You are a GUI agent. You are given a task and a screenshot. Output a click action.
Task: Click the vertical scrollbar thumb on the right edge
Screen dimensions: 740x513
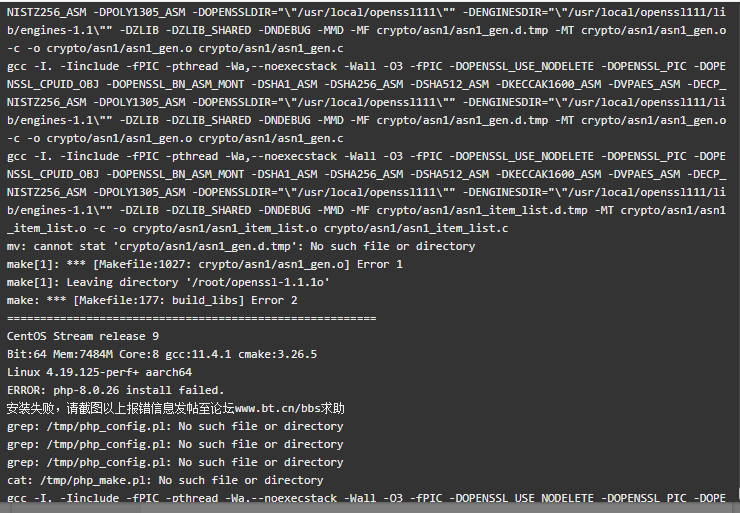(738, 493)
